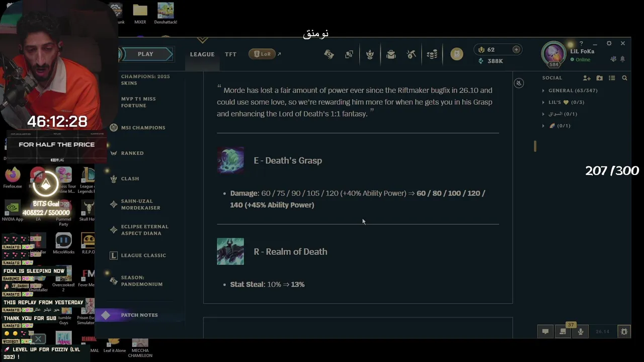Click the 26.14 version number
644x362 pixels.
pos(602,332)
